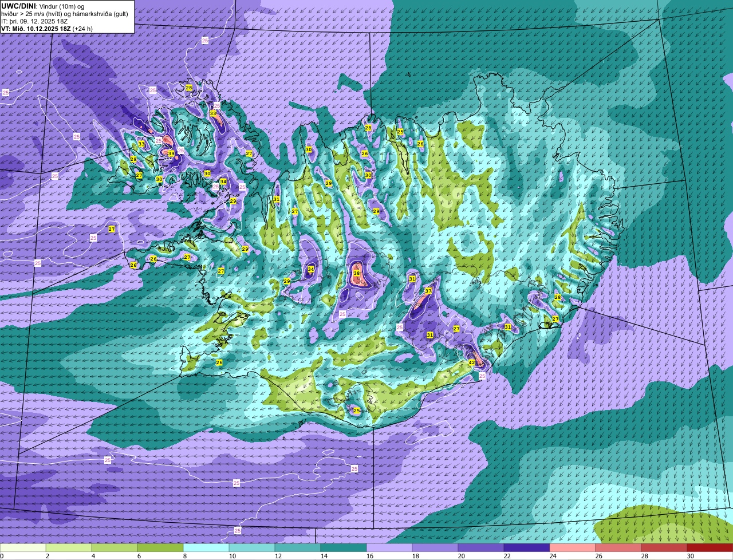Click the legend scale number 16
Viewport: 733px width, 560px height.
370,556
